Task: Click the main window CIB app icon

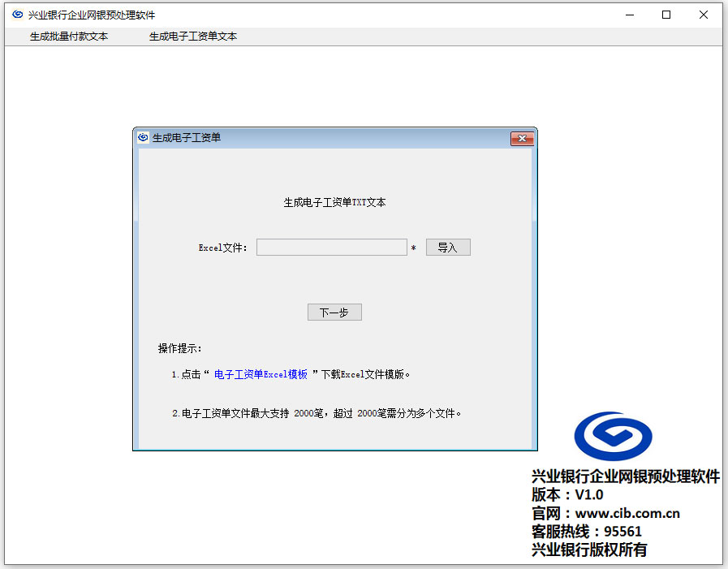Action: point(18,15)
